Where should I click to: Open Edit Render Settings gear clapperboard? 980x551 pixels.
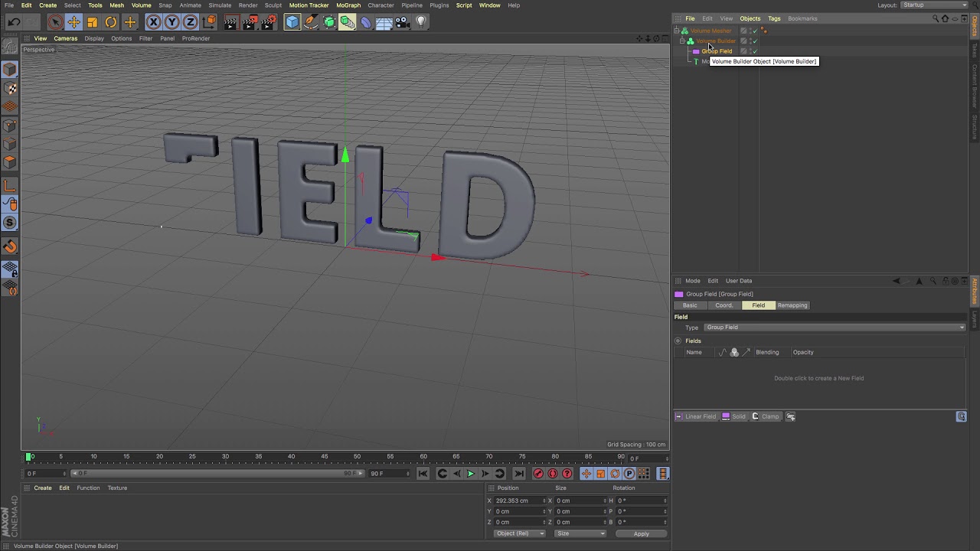point(269,22)
